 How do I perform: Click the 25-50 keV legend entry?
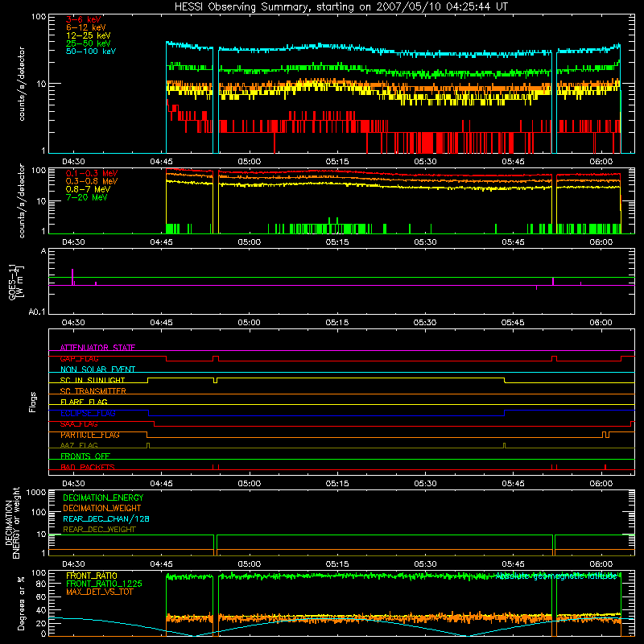tap(88, 43)
